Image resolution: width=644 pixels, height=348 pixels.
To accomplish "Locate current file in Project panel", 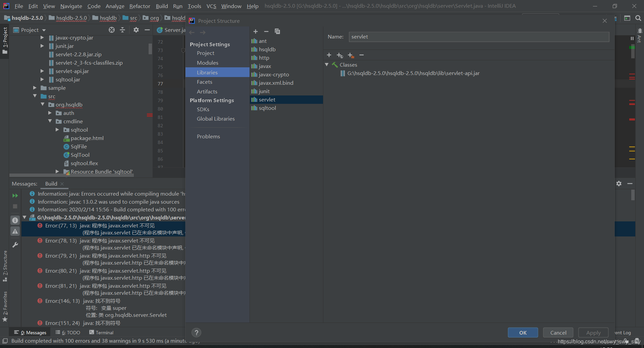I will (112, 30).
